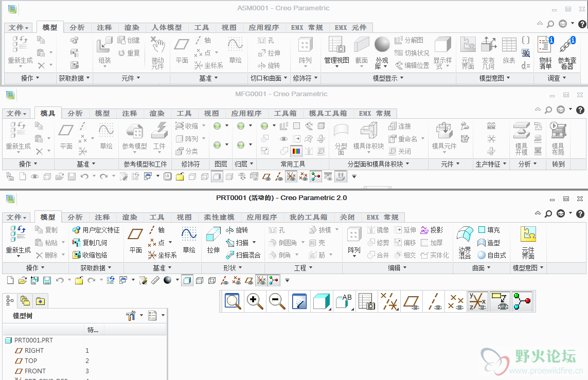This screenshot has height=380, width=588.
Task: Open the EMX 元件 tab in the ASM0001 window
Action: click(x=350, y=28)
